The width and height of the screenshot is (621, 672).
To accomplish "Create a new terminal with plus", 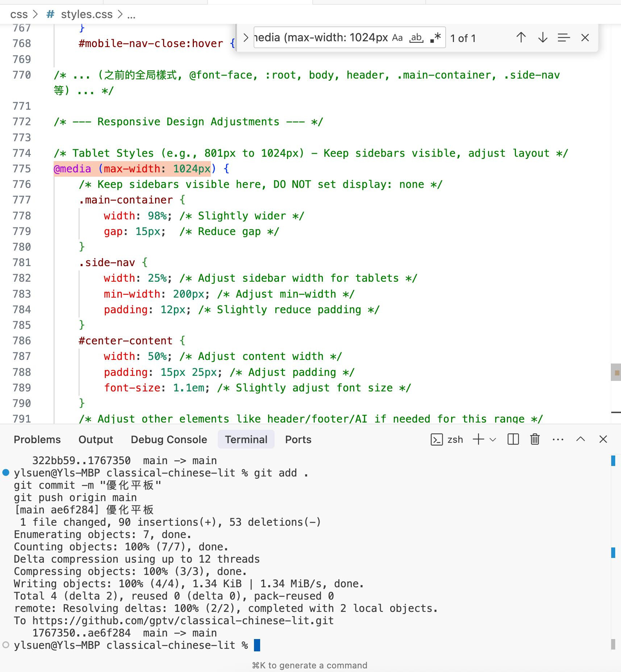I will coord(478,440).
